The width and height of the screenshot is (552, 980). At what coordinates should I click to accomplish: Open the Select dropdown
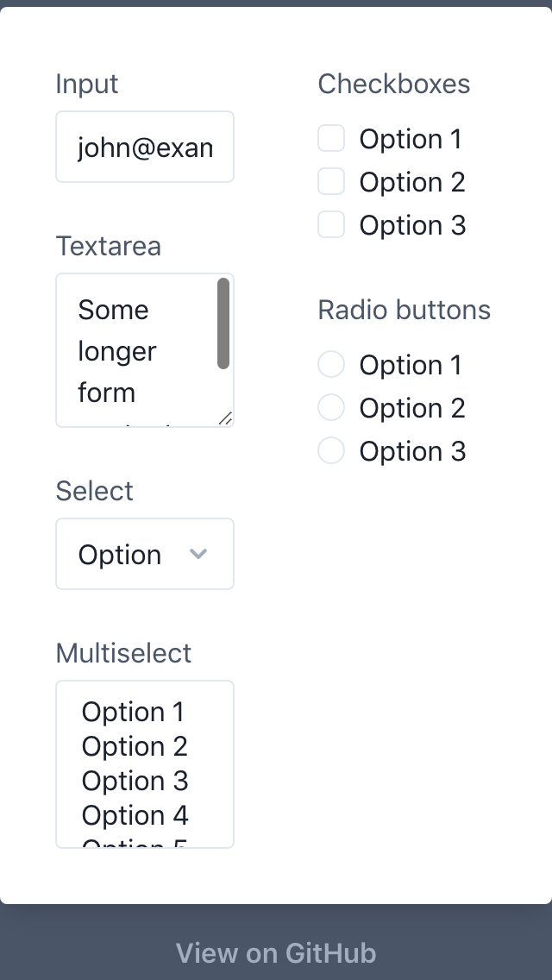click(144, 555)
